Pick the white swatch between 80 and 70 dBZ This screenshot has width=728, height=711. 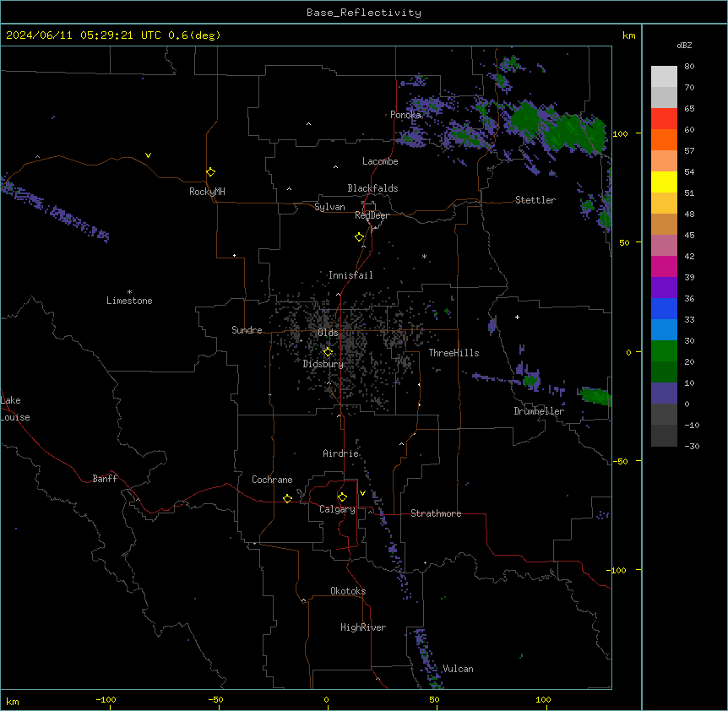click(664, 77)
